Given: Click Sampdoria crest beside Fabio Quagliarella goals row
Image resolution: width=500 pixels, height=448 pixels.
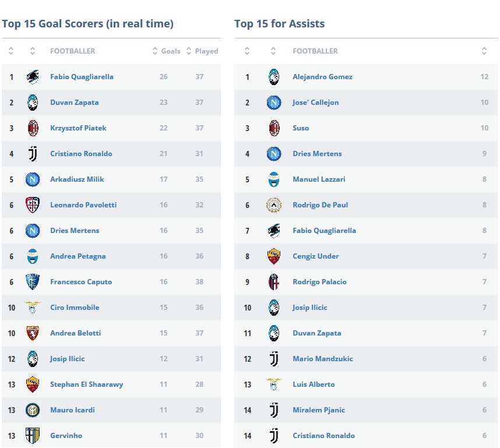Looking at the screenshot, I should [33, 77].
